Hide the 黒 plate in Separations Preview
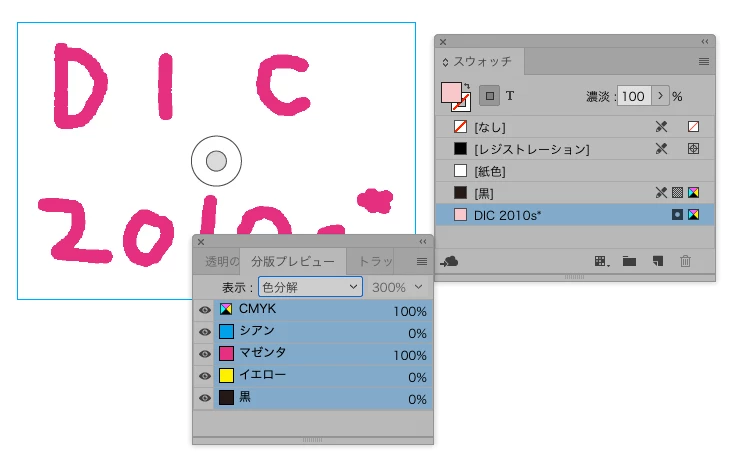This screenshot has width=742, height=467. 205,398
